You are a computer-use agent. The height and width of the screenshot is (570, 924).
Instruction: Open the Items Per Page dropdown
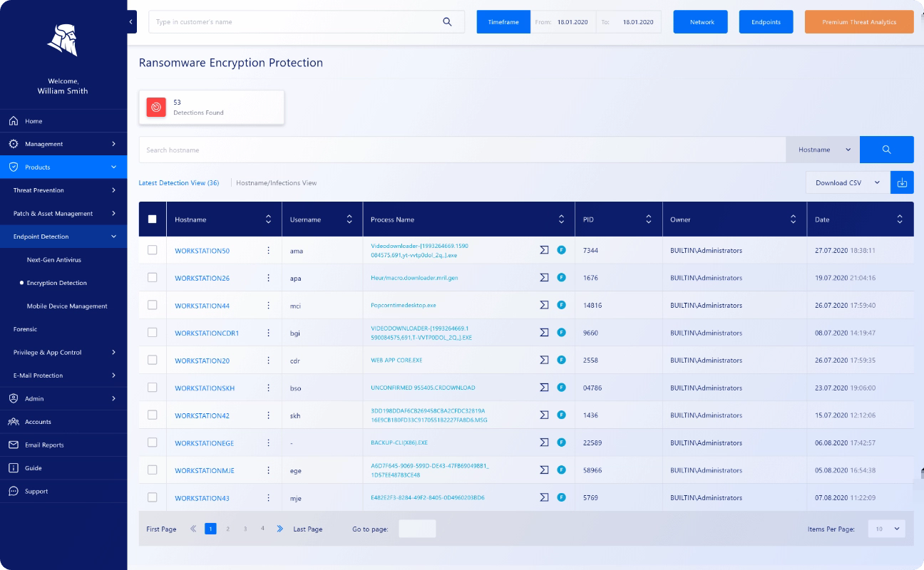pyautogui.click(x=885, y=529)
